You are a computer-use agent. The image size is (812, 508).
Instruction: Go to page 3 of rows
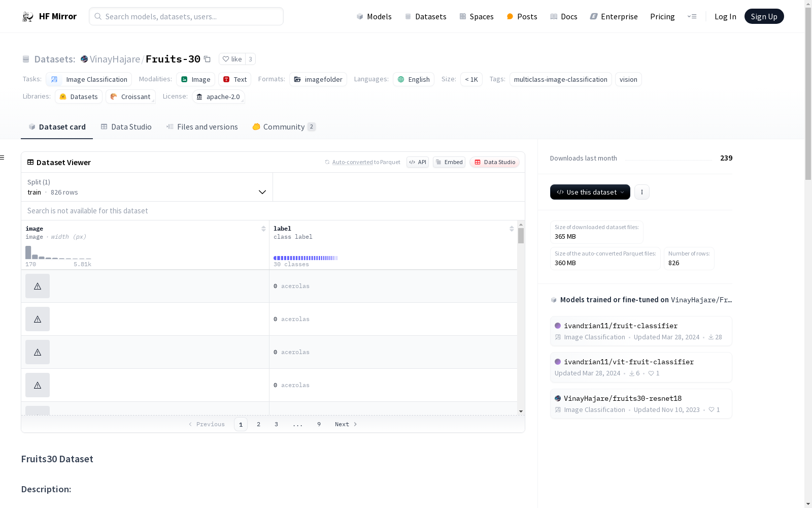[x=277, y=424]
